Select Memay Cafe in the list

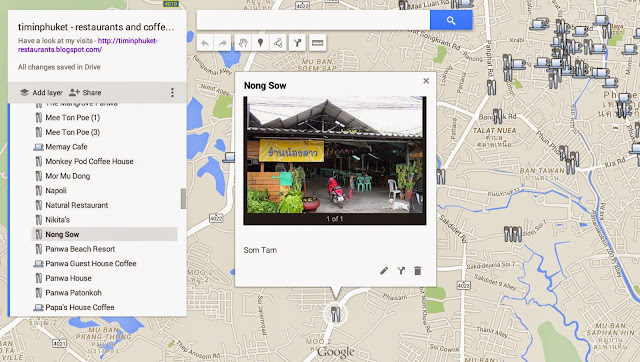104,147
